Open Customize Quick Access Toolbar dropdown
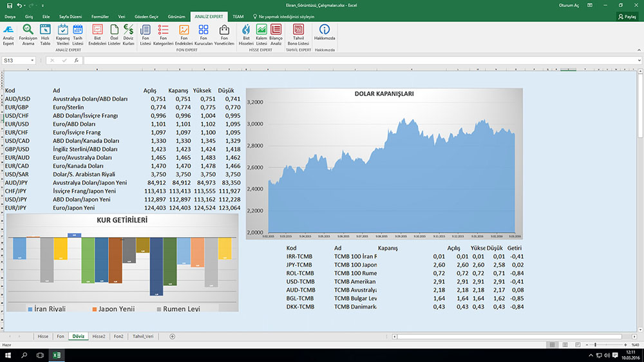Viewport: 644px width, 362px height. pyautogui.click(x=41, y=5)
